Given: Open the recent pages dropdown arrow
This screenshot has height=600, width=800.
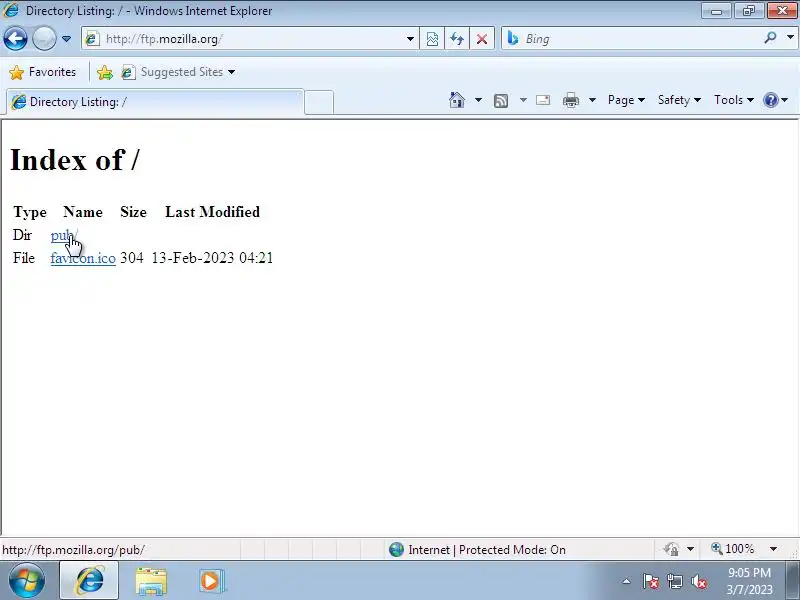Looking at the screenshot, I should (x=66, y=39).
